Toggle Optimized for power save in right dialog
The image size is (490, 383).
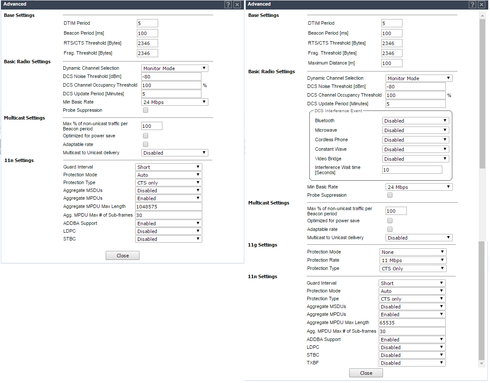(x=390, y=221)
